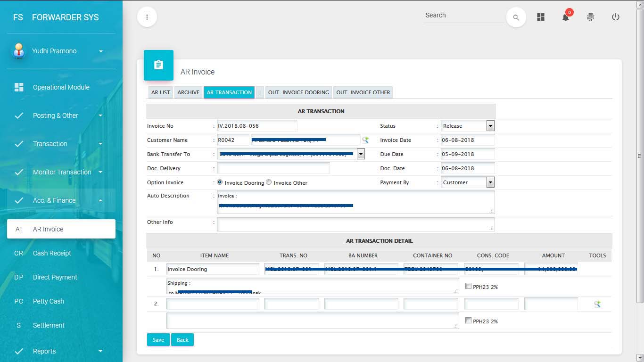Click the page vertical scrollbar
This screenshot has height=362, width=644.
640,156
